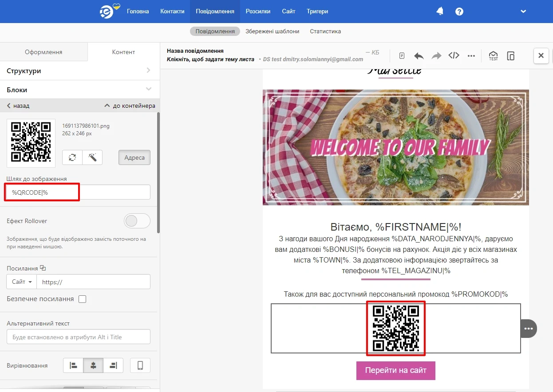Undo the last editor action
This screenshot has width=553, height=392.
pyautogui.click(x=419, y=56)
